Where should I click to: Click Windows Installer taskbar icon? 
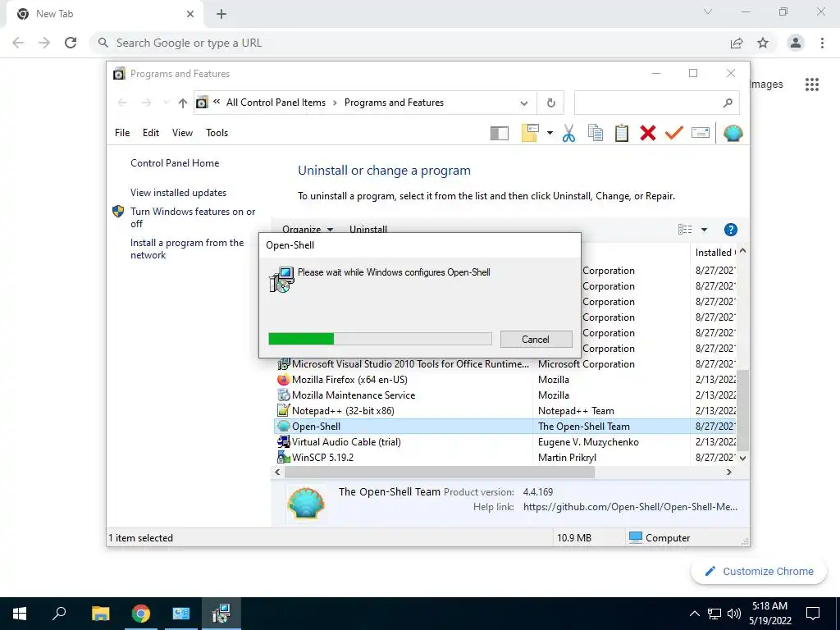(x=221, y=614)
